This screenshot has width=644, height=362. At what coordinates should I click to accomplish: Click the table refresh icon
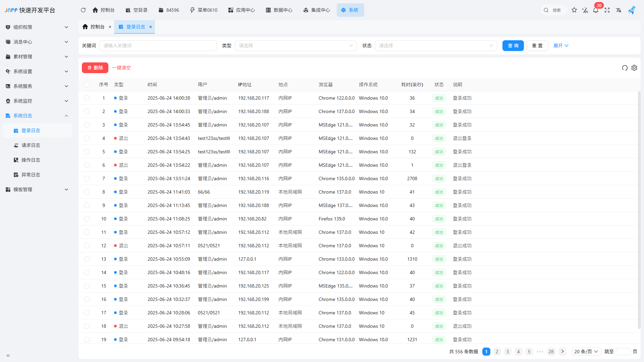[x=625, y=68]
